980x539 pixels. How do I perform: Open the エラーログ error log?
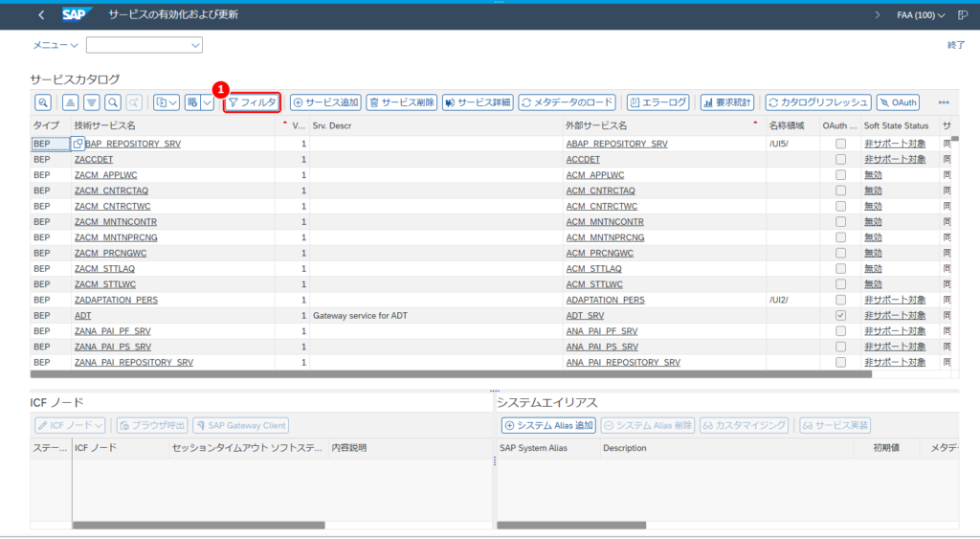pyautogui.click(x=658, y=102)
